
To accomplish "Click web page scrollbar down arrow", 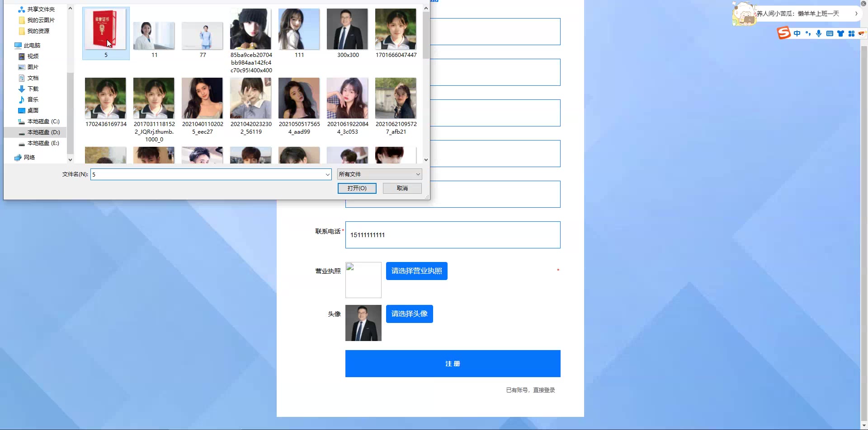I will [864, 425].
